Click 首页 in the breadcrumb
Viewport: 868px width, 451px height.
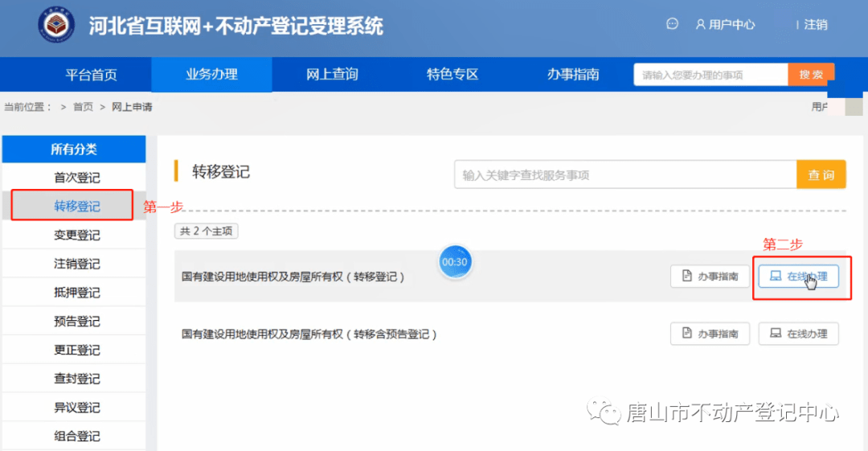(83, 107)
